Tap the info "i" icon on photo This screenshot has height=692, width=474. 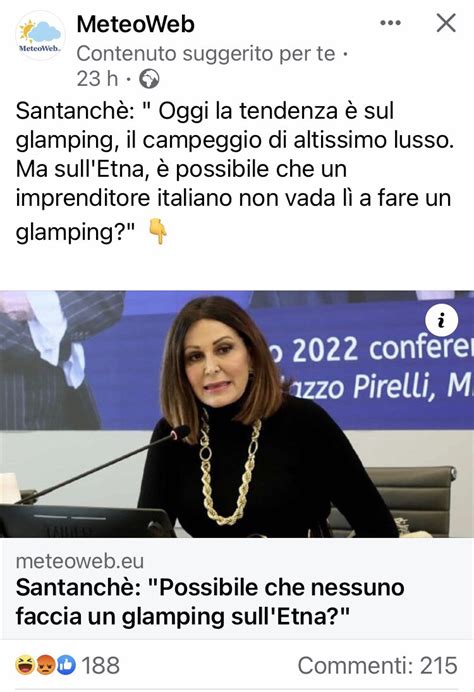pos(441,320)
